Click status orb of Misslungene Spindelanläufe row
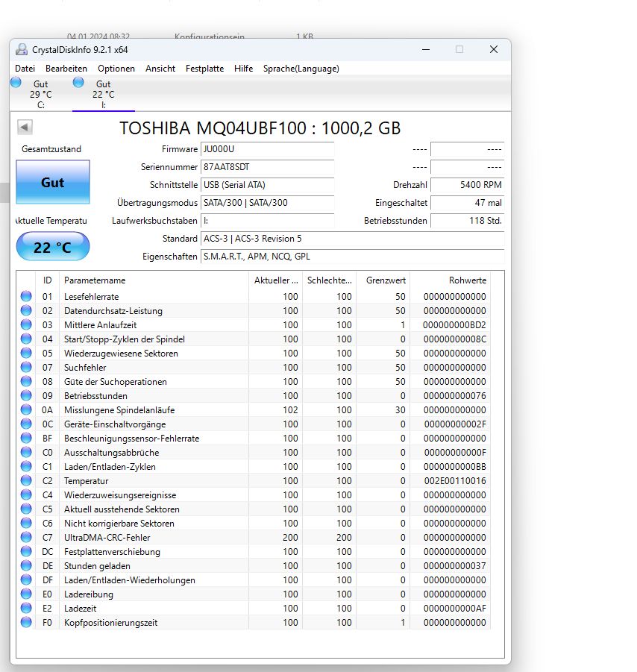 [x=26, y=409]
